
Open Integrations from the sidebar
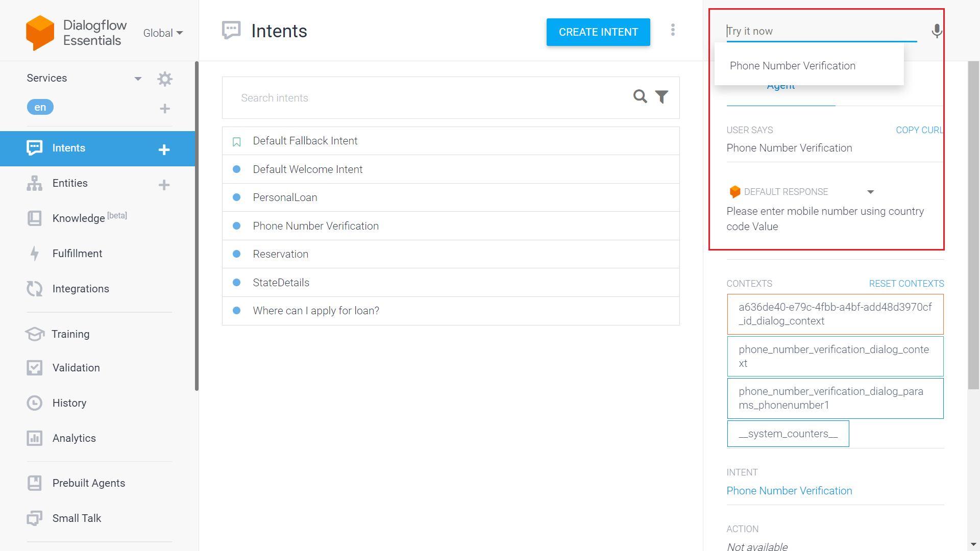point(81,289)
